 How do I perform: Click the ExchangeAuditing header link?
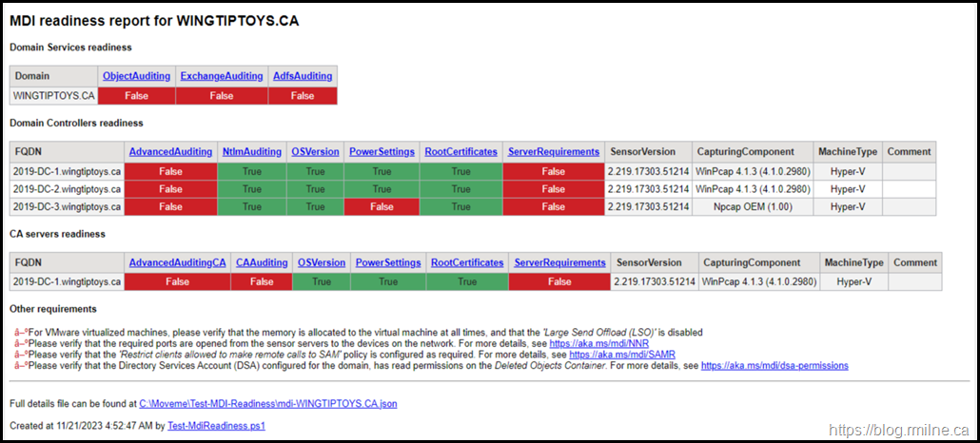(x=221, y=76)
